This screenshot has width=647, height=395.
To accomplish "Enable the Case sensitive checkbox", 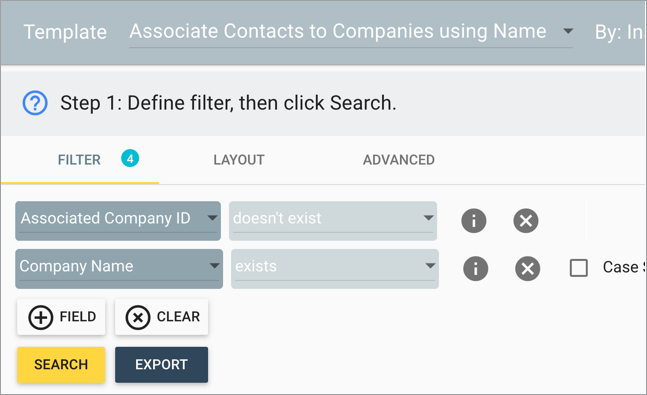I will (579, 268).
